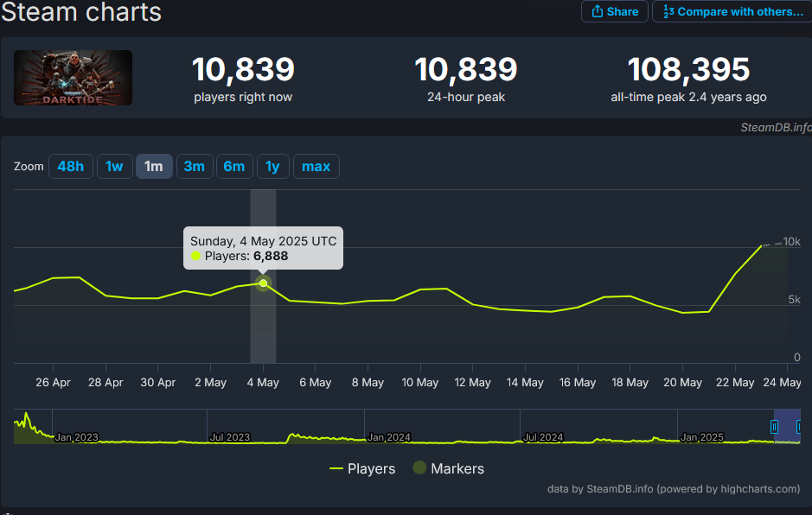Click the 18 May axis label
Screen dimensions: 812x515
click(630, 383)
